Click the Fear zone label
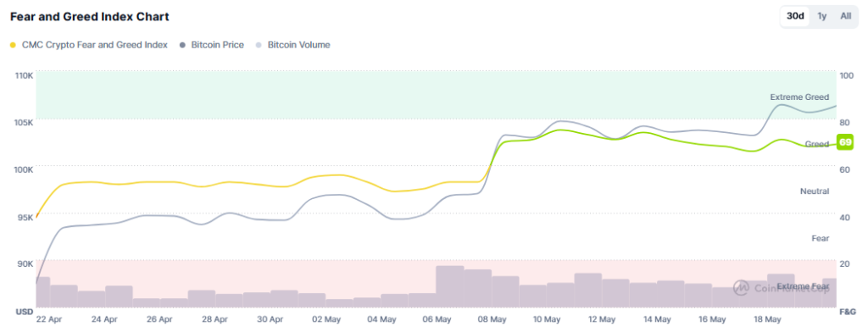The height and width of the screenshot is (332, 868). point(821,239)
